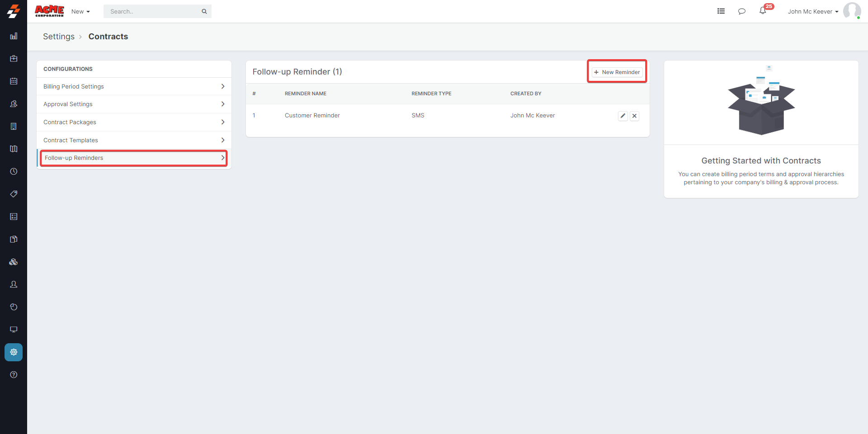Click the SMS reminder type cell
868x434 pixels.
(418, 116)
